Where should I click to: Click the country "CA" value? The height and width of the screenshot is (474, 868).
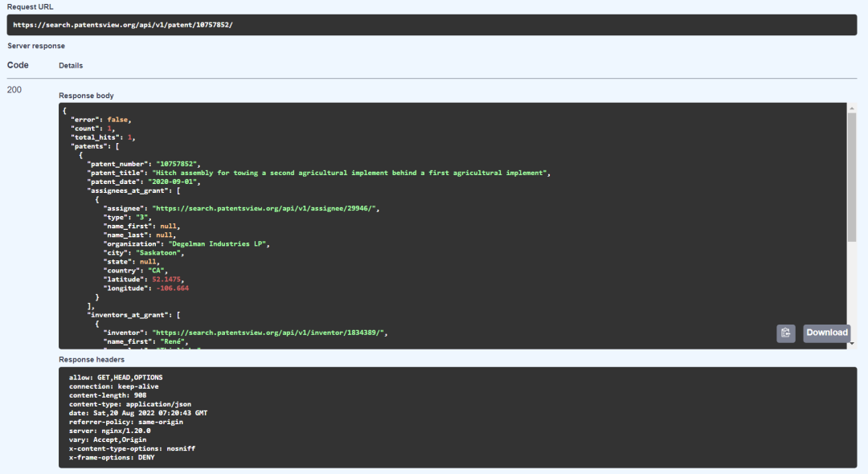[156, 270]
